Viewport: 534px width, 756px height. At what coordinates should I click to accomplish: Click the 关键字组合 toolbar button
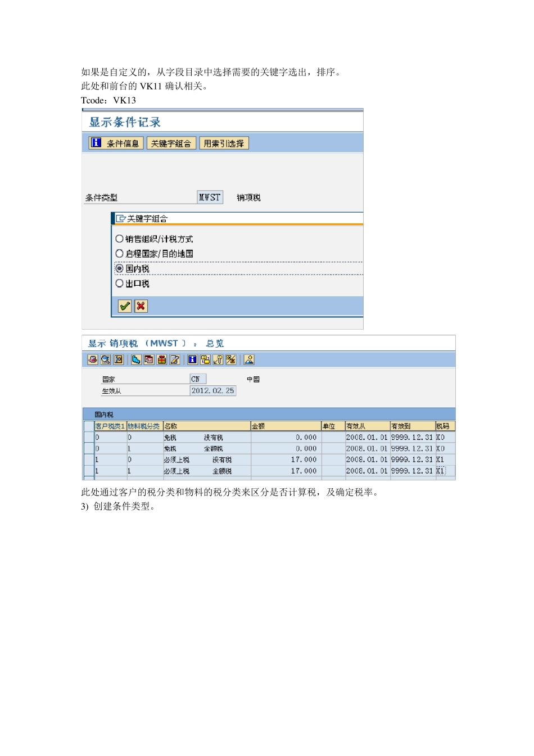tap(171, 143)
